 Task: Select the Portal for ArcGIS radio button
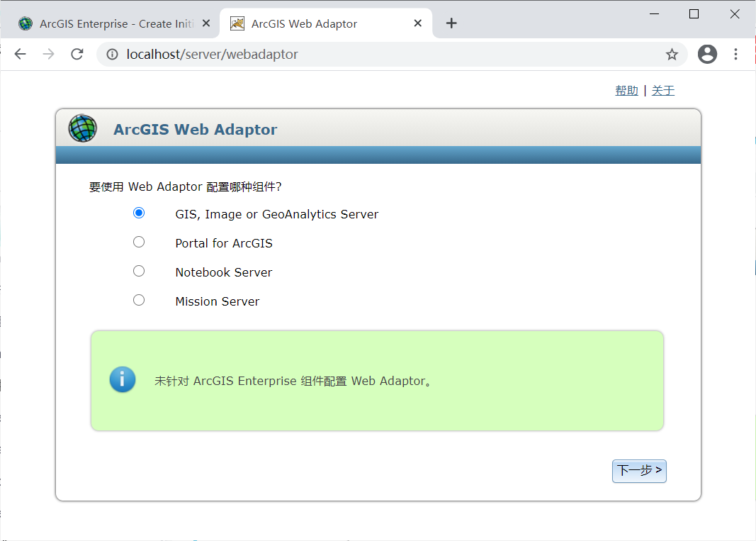[x=138, y=241]
